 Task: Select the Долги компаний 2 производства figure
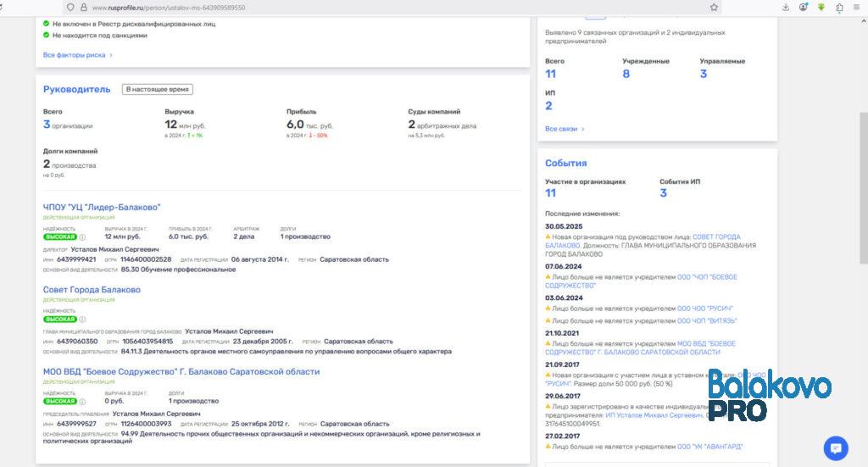[x=70, y=164]
